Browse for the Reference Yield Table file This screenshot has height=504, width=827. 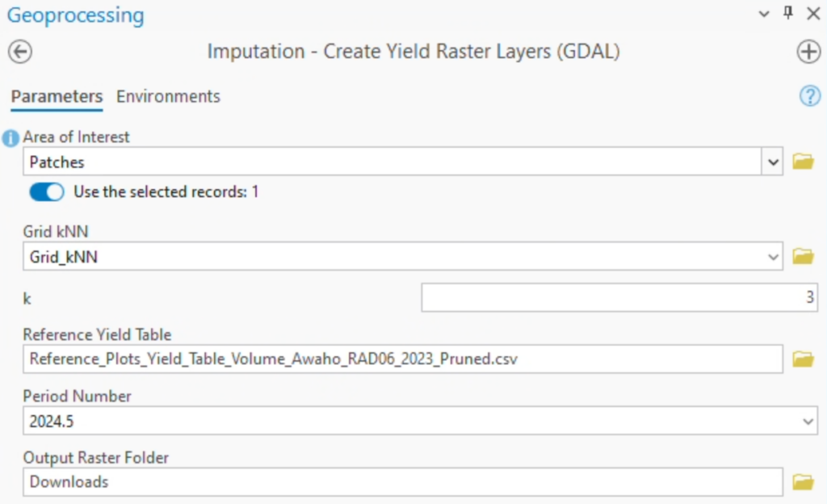point(805,358)
